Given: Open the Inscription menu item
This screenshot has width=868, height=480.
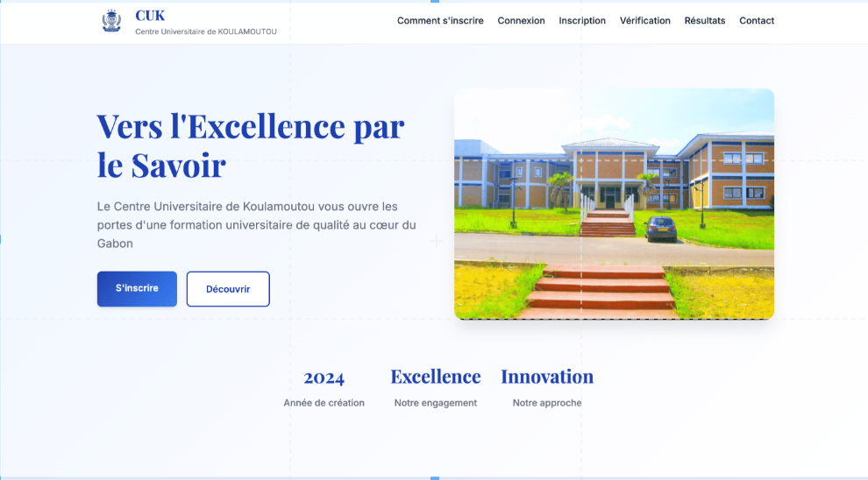Looking at the screenshot, I should tap(582, 21).
